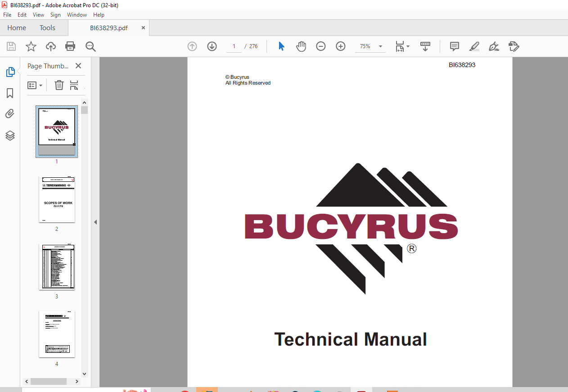Print the document
The image size is (568, 392).
(x=70, y=46)
